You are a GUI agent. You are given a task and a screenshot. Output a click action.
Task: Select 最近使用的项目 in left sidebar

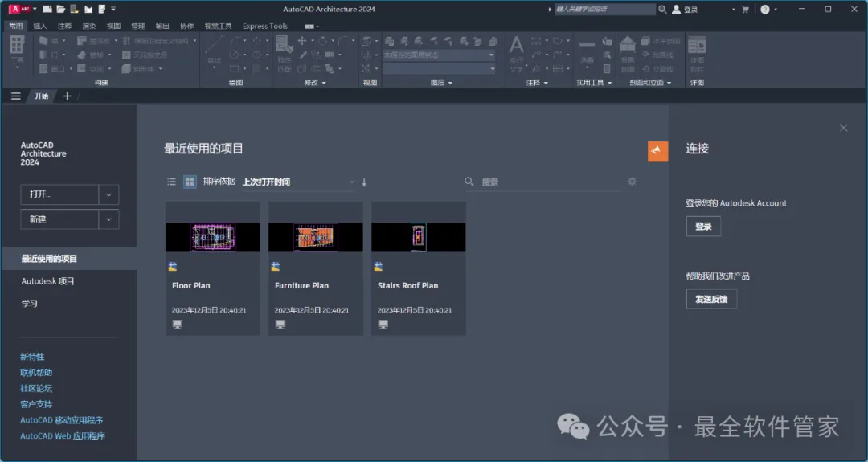70,259
